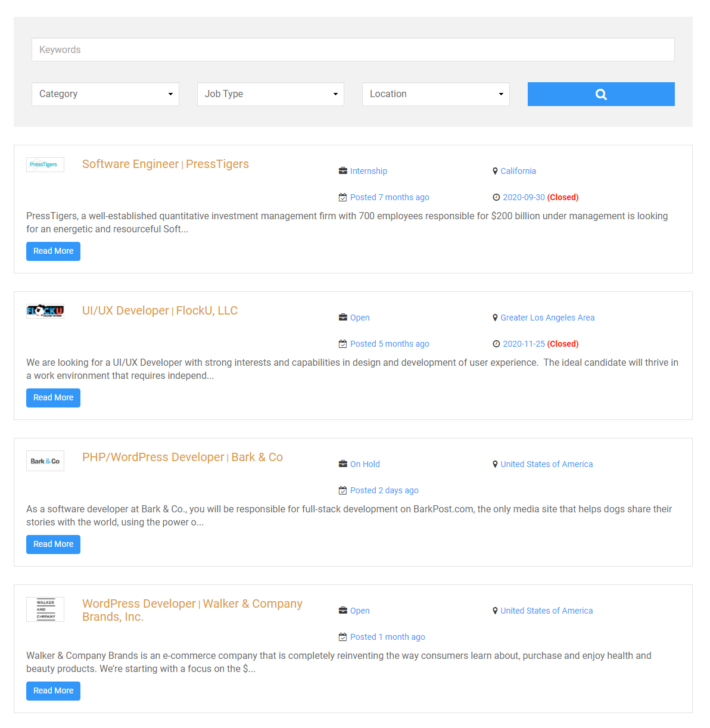Click the briefcase icon beside Internship

tap(342, 171)
